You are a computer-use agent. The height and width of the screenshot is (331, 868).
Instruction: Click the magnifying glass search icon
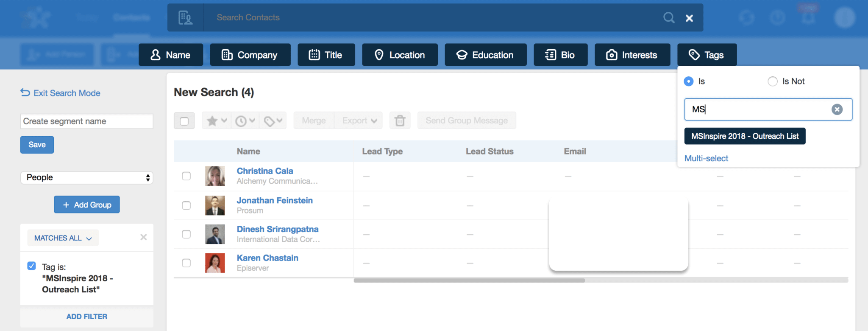(x=669, y=18)
